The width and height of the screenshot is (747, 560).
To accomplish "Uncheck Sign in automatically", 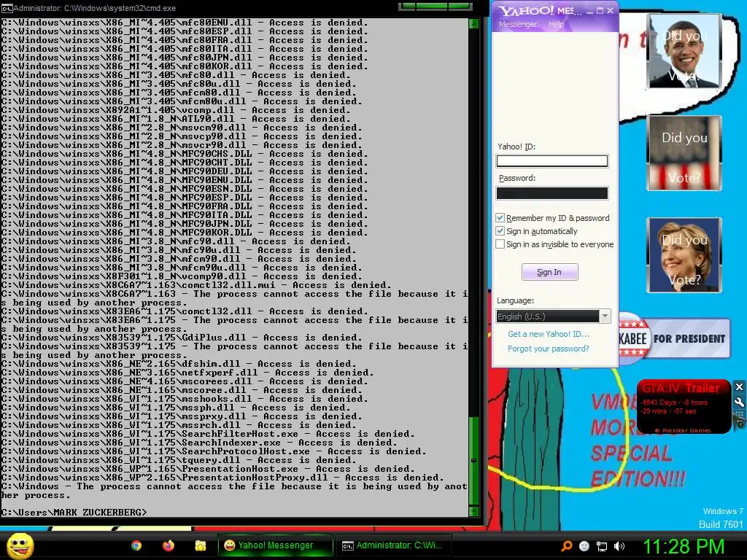I will pyautogui.click(x=500, y=231).
